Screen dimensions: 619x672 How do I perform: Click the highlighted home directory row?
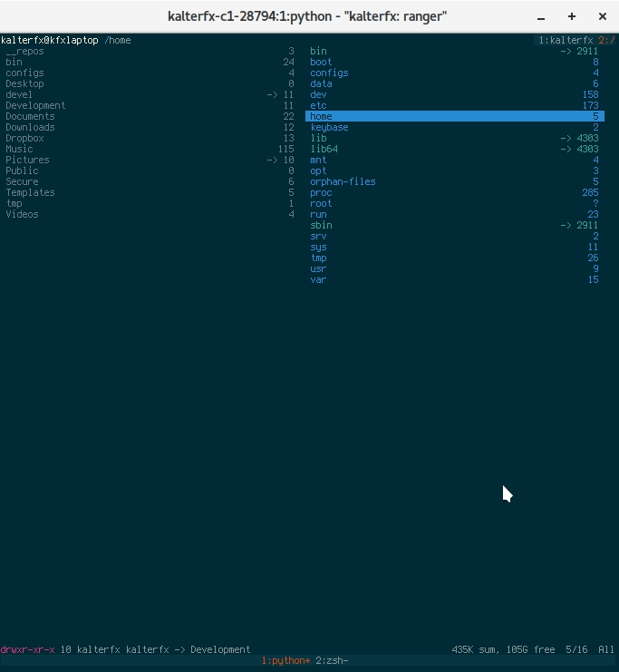pos(454,116)
